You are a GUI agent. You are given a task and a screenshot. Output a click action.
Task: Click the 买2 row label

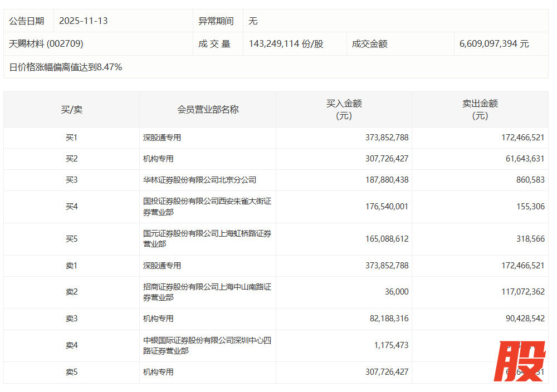point(71,159)
